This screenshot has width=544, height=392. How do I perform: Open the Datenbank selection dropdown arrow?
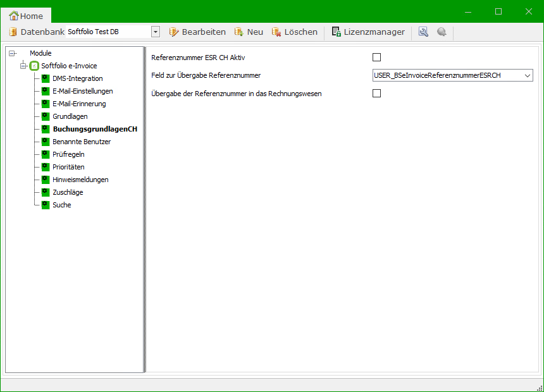[156, 32]
